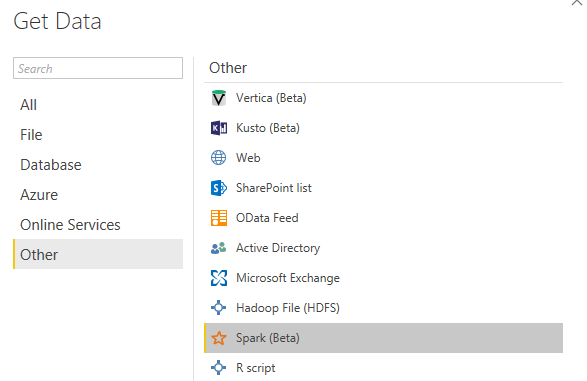Screen dimensions: 587x381
Task: Click the Kusto purple icon
Action: [219, 128]
